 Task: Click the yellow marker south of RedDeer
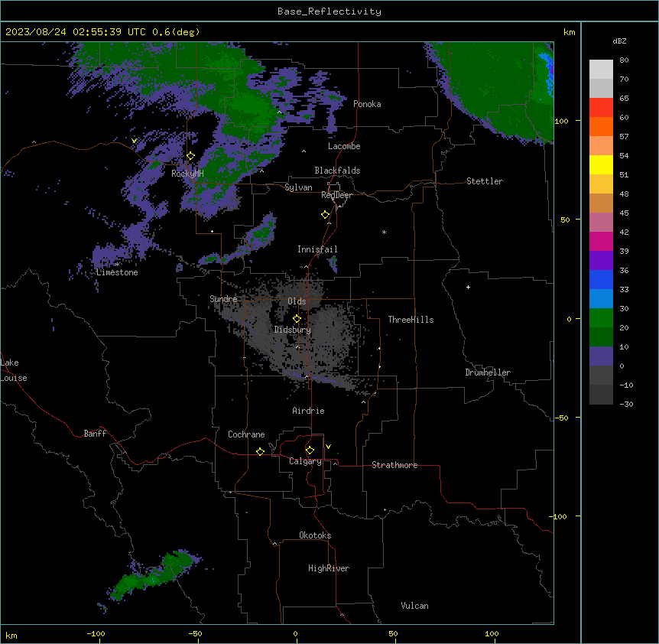click(326, 215)
